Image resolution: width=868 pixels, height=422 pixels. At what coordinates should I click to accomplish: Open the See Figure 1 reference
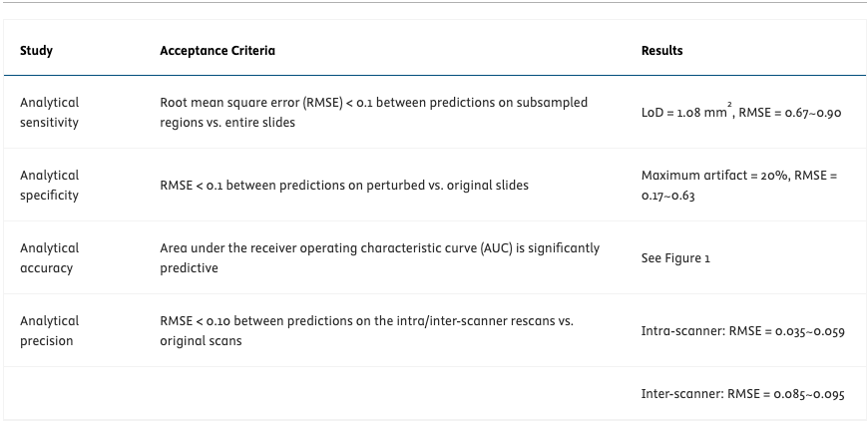675,257
